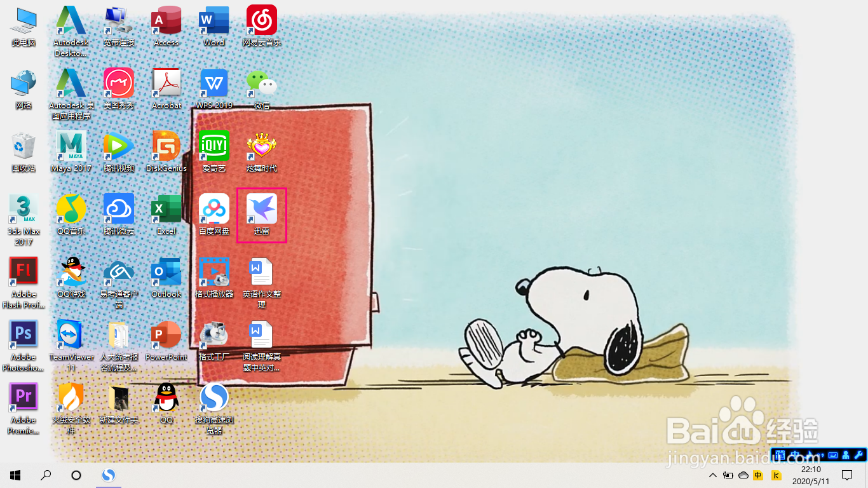Select the 新建文件夹 folder

tap(119, 404)
